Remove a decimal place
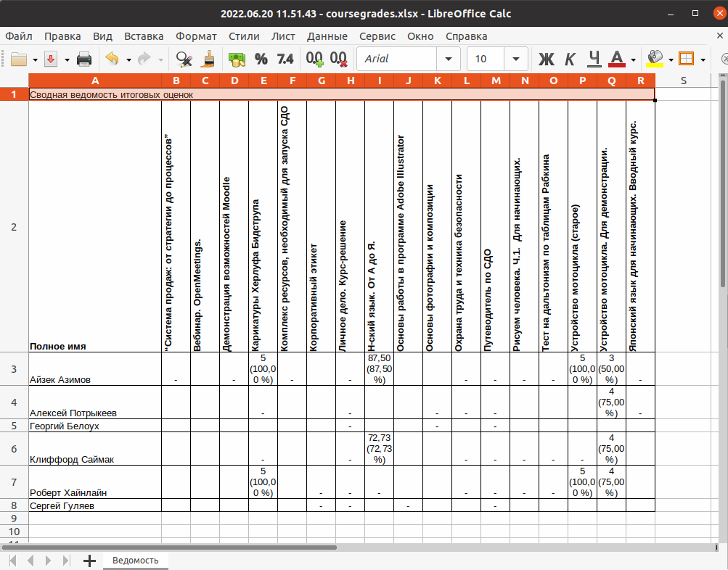This screenshot has height=570, width=728. [338, 59]
